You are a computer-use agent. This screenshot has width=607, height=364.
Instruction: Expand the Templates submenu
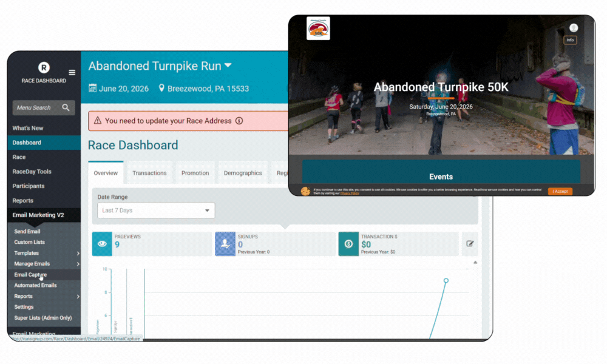click(78, 254)
